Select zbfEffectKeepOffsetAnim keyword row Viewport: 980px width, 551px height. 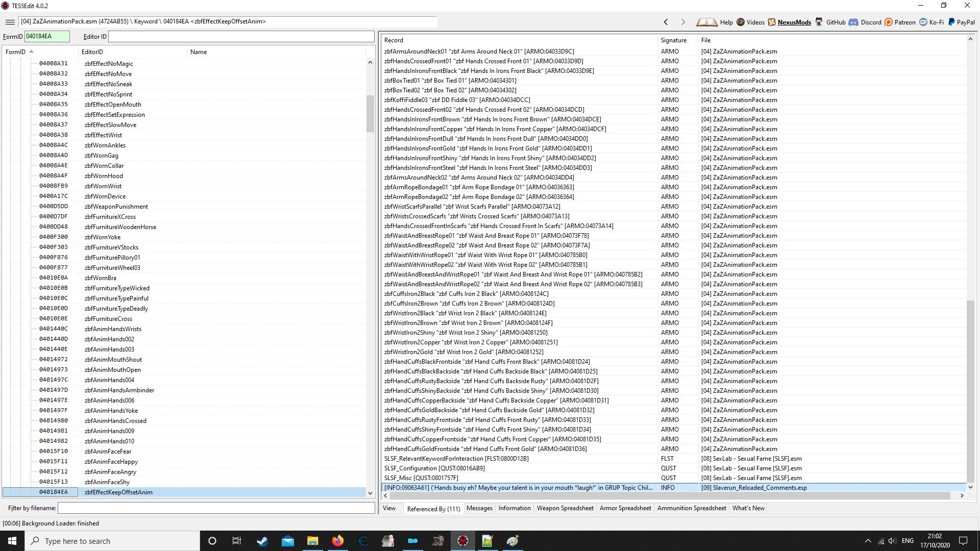[x=184, y=492]
